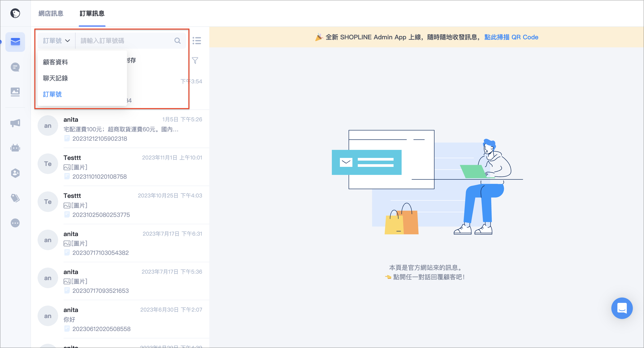Click the filter funnel icon
The height and width of the screenshot is (348, 644).
(x=195, y=60)
